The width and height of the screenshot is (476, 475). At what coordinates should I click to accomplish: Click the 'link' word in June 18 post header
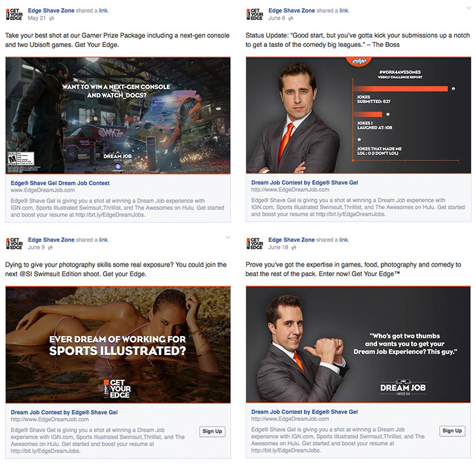click(343, 240)
